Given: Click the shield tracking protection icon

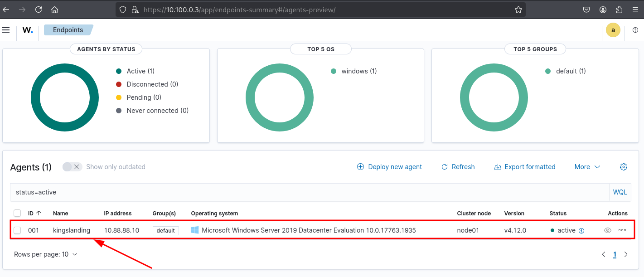Looking at the screenshot, I should [122, 10].
